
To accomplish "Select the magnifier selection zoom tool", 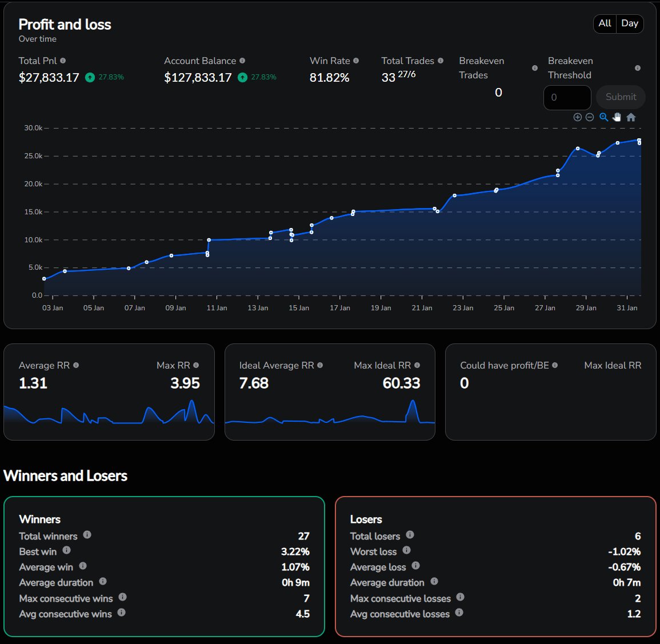I will tap(603, 118).
